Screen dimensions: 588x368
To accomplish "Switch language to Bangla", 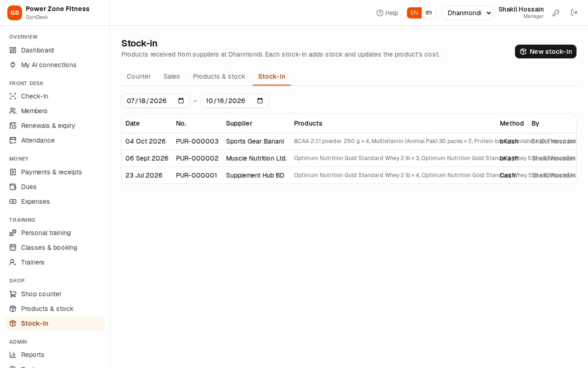I will pos(429,13).
